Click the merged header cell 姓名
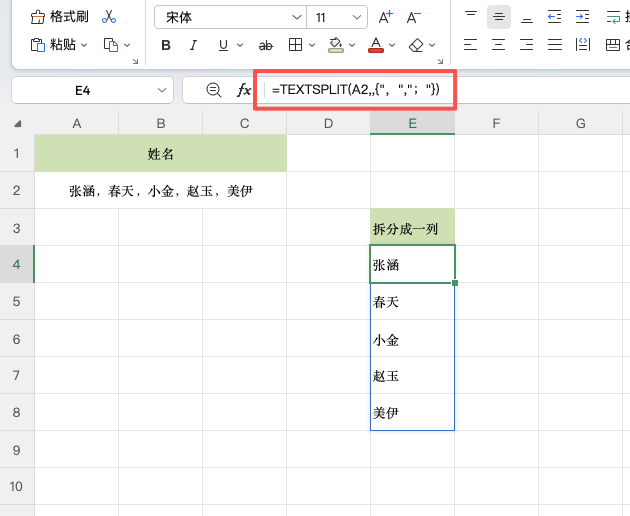This screenshot has height=516, width=630. pyautogui.click(x=160, y=154)
